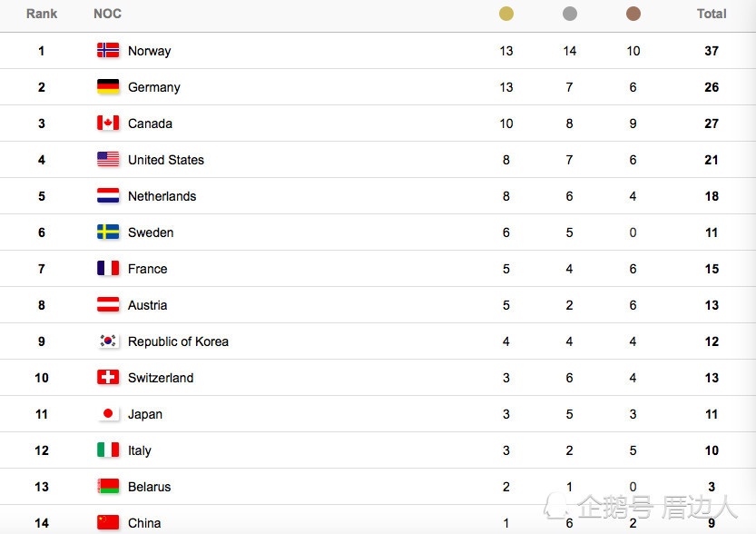Sort by the NOC column header
The image size is (756, 534).
pyautogui.click(x=107, y=14)
